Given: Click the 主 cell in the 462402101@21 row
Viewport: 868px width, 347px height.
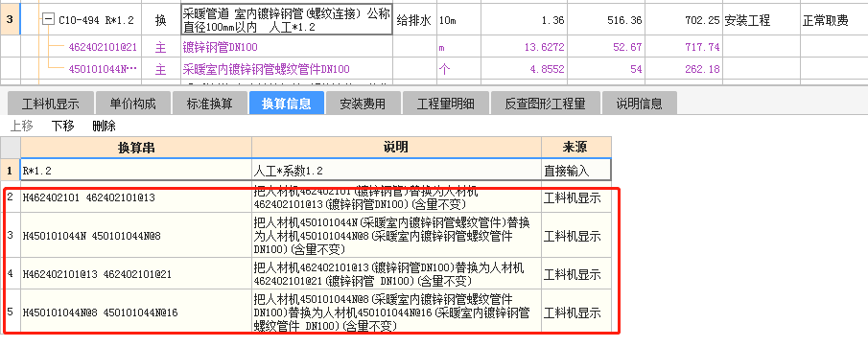Looking at the screenshot, I should tap(160, 47).
